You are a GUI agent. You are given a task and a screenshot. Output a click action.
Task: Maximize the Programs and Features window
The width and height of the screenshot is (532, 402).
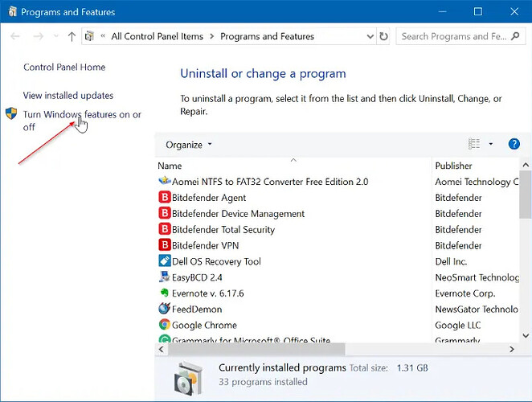pos(477,11)
